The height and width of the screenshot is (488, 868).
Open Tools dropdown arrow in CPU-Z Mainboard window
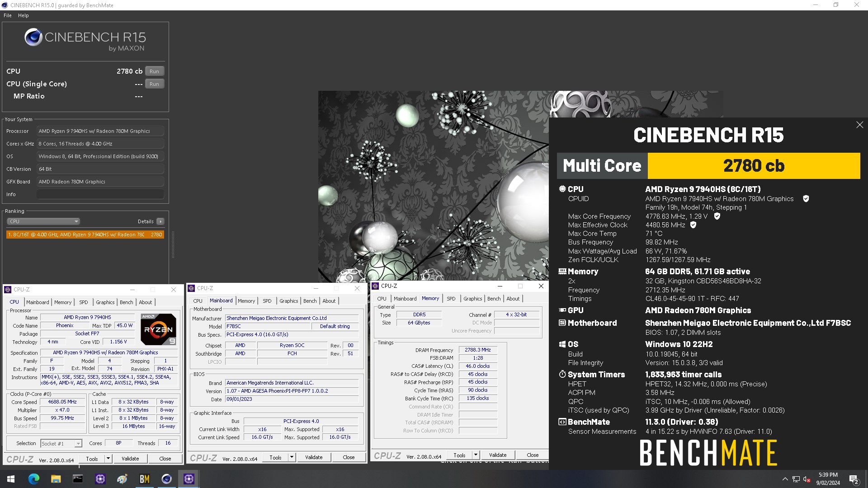[x=292, y=457]
